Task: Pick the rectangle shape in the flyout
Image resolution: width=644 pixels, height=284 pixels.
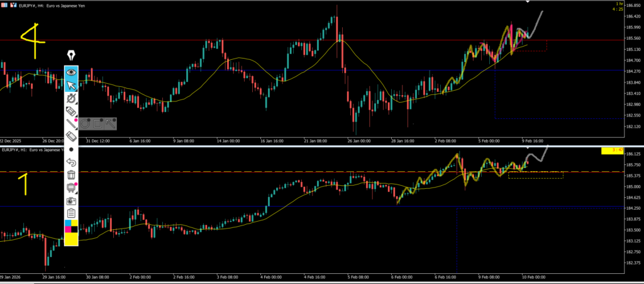Action: pyautogui.click(x=98, y=123)
